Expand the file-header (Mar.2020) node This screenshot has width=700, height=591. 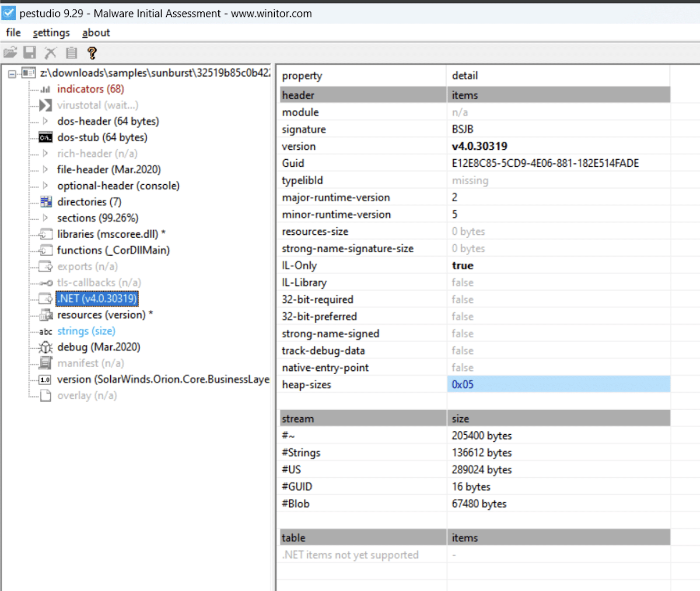[45, 169]
